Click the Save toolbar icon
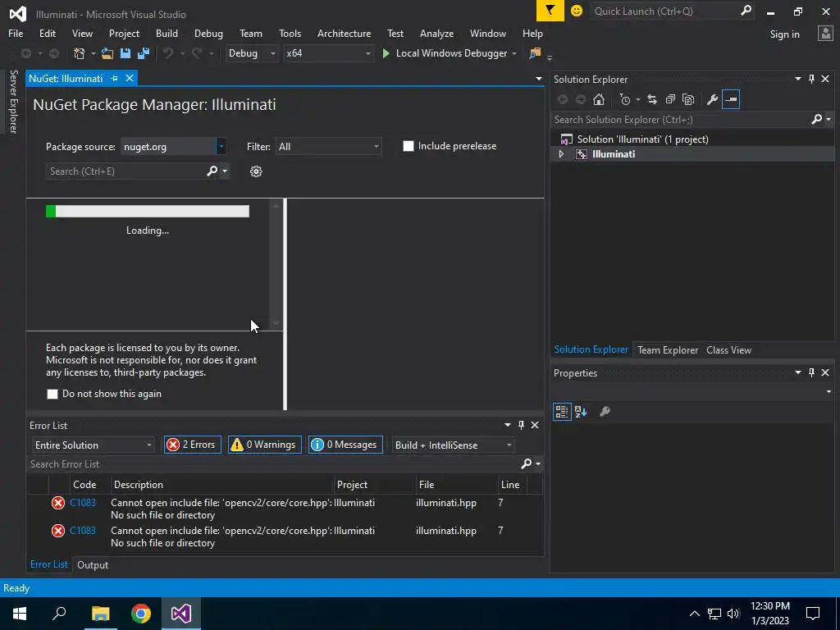 [126, 53]
